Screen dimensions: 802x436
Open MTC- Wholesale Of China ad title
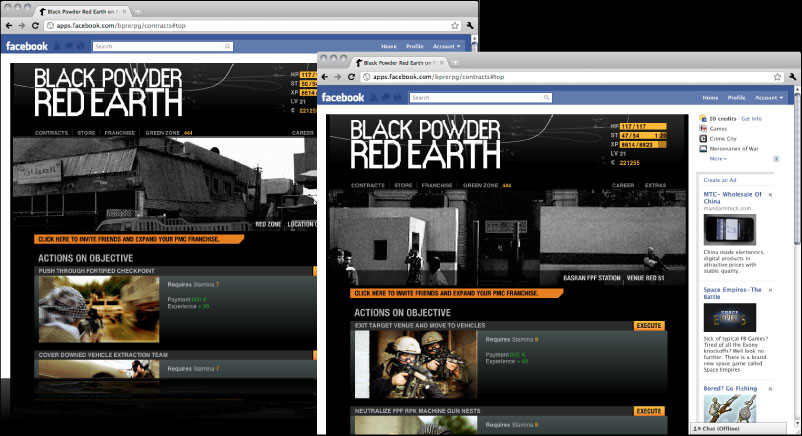click(x=732, y=198)
